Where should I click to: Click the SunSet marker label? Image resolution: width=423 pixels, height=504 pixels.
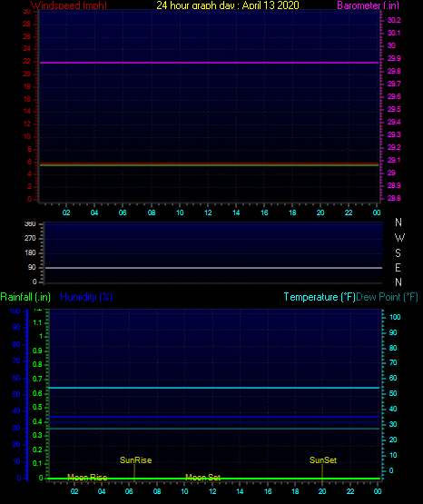click(x=323, y=460)
